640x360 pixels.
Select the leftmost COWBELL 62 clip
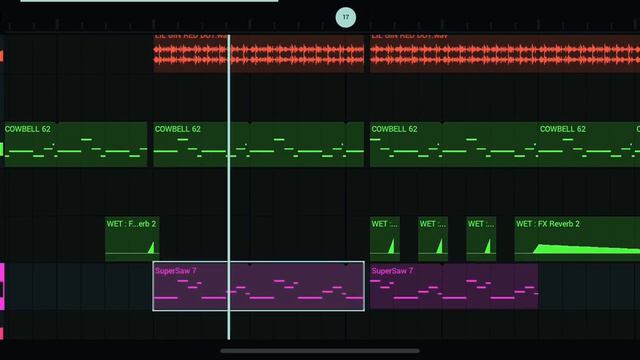[x=76, y=144]
